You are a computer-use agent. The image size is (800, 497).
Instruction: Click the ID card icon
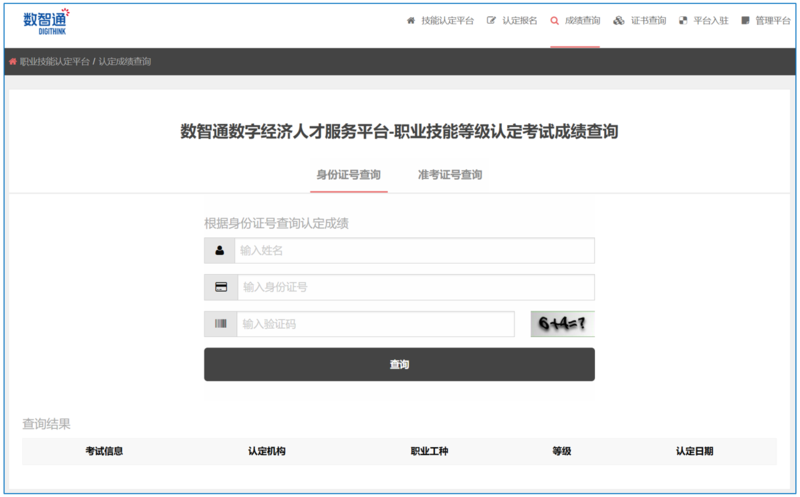(x=221, y=287)
